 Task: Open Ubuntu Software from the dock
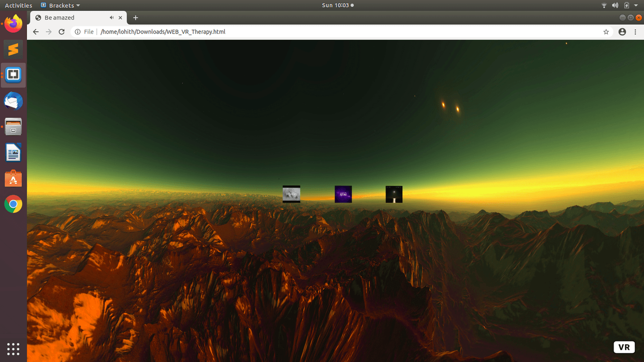[13, 179]
